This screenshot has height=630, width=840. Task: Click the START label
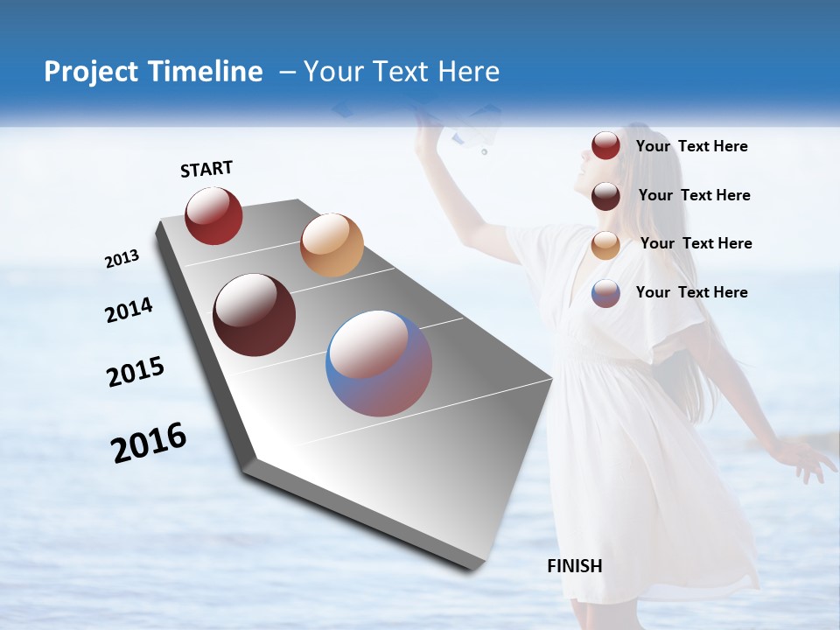click(x=206, y=169)
